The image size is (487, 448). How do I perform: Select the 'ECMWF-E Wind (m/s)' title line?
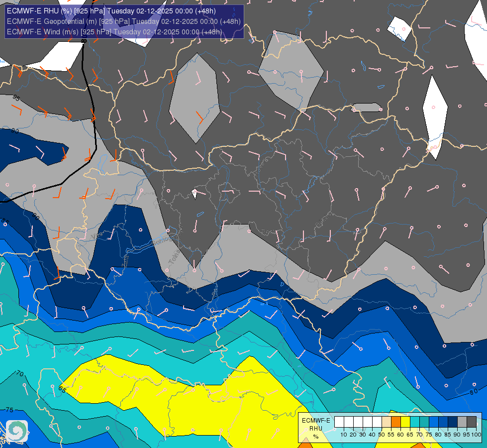(x=114, y=32)
